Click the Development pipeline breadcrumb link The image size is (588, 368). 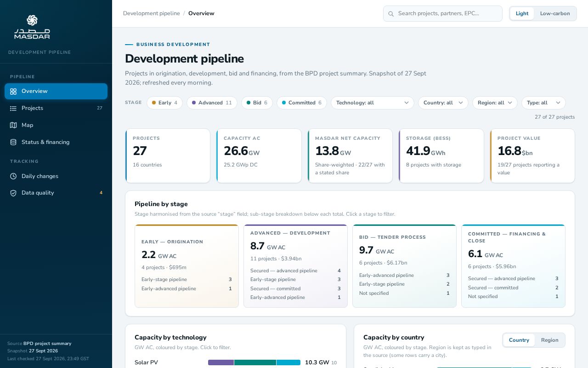pyautogui.click(x=152, y=13)
